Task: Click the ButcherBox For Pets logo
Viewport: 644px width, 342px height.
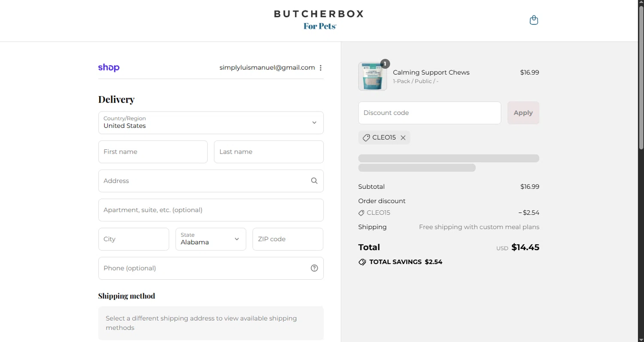Action: [319, 20]
